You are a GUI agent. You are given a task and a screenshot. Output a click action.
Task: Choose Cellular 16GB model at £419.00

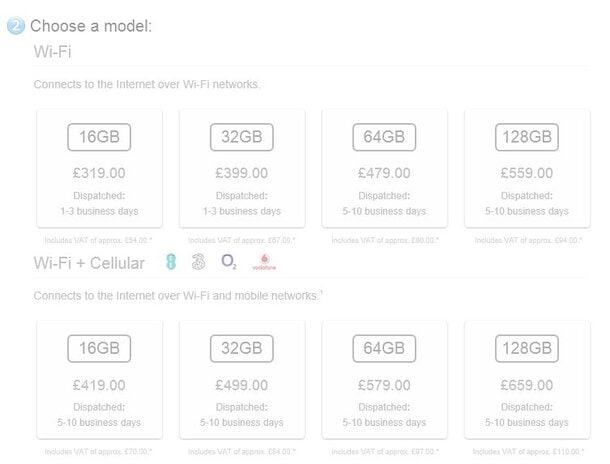pyautogui.click(x=99, y=380)
